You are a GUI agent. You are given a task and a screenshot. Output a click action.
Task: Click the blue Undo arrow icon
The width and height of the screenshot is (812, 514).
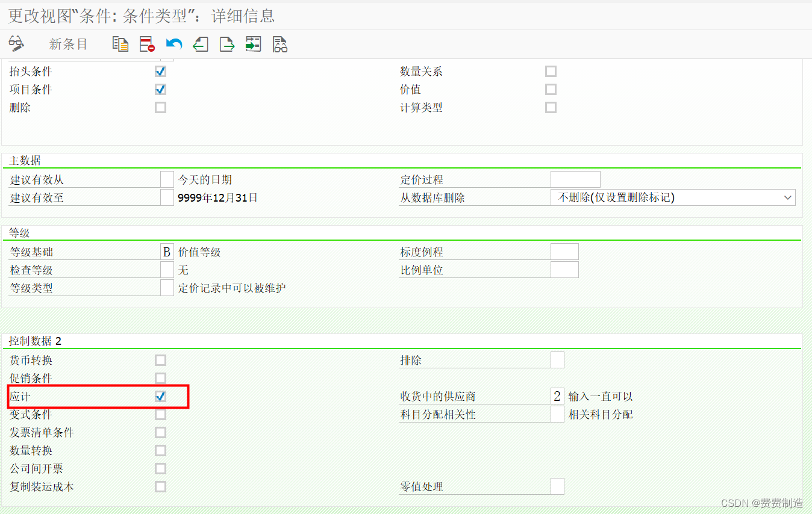coord(174,44)
